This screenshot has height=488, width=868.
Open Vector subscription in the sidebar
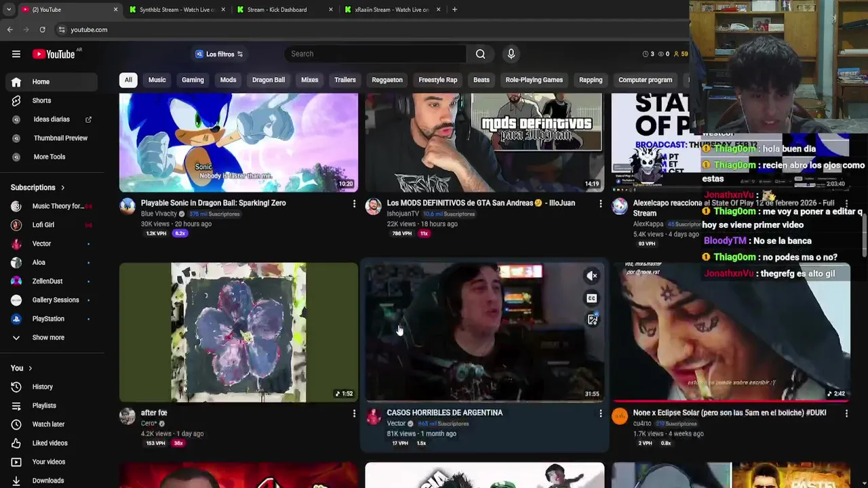(52, 243)
